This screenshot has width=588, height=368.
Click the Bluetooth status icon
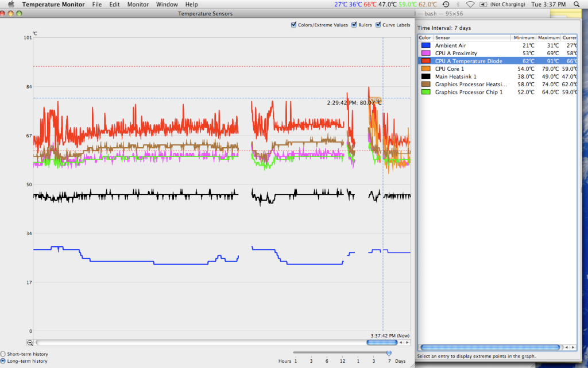[x=457, y=4]
